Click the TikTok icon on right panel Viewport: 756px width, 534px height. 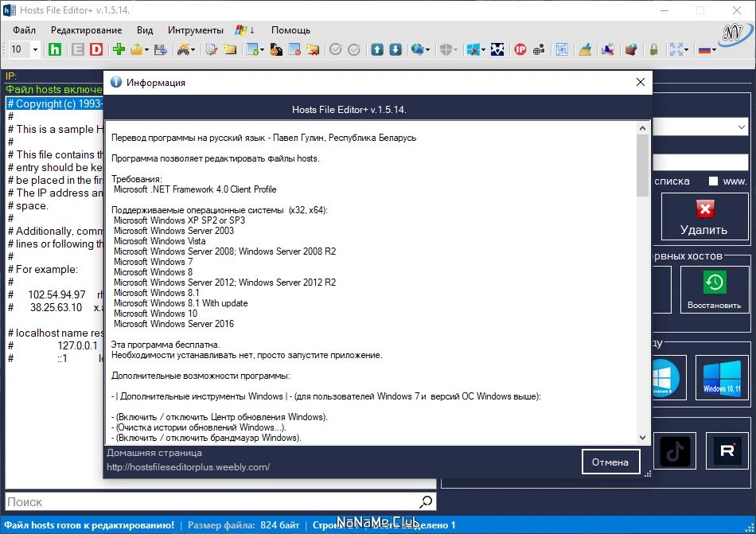(x=675, y=451)
